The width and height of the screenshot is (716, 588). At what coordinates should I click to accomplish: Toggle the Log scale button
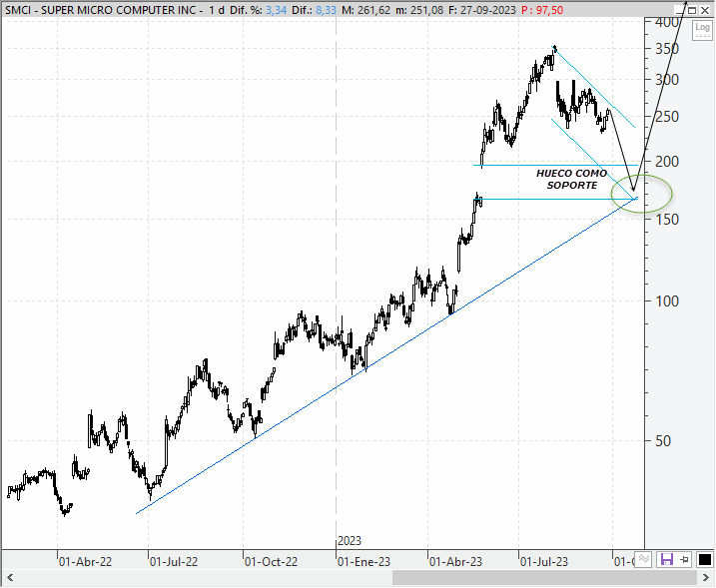(702, 31)
